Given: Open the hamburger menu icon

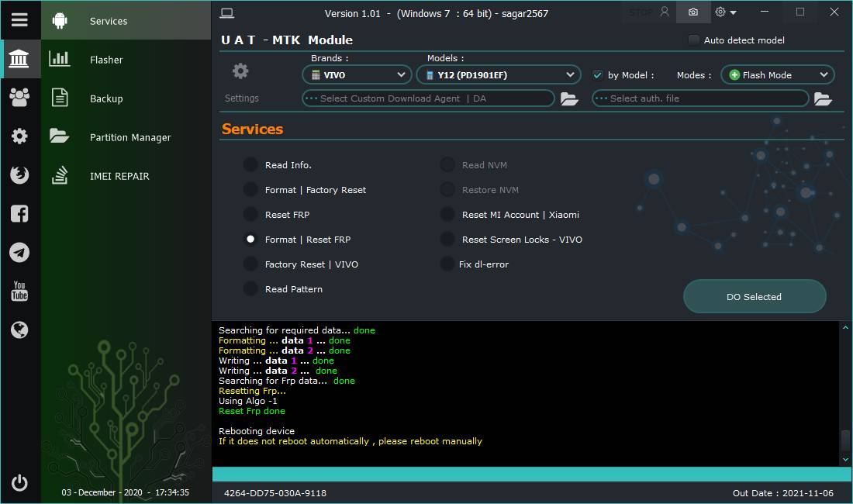Looking at the screenshot, I should pyautogui.click(x=19, y=20).
